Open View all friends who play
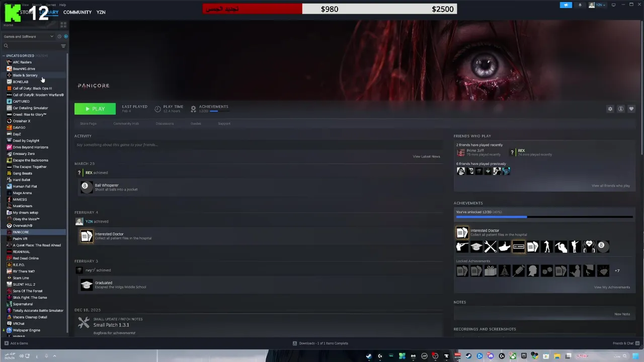 [x=610, y=186]
